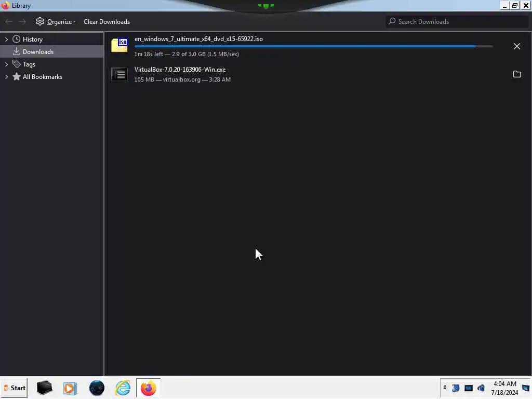Go back in Library navigation

[9, 22]
